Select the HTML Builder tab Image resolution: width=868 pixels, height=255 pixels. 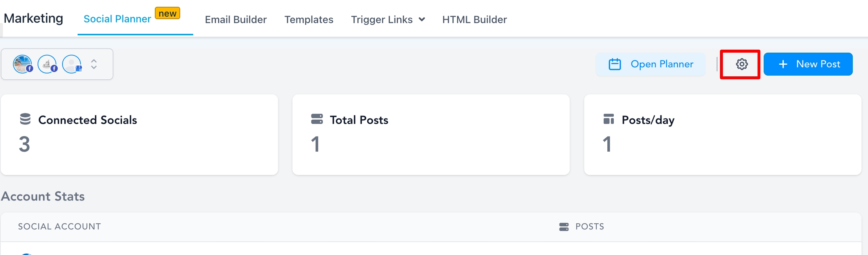pos(474,19)
